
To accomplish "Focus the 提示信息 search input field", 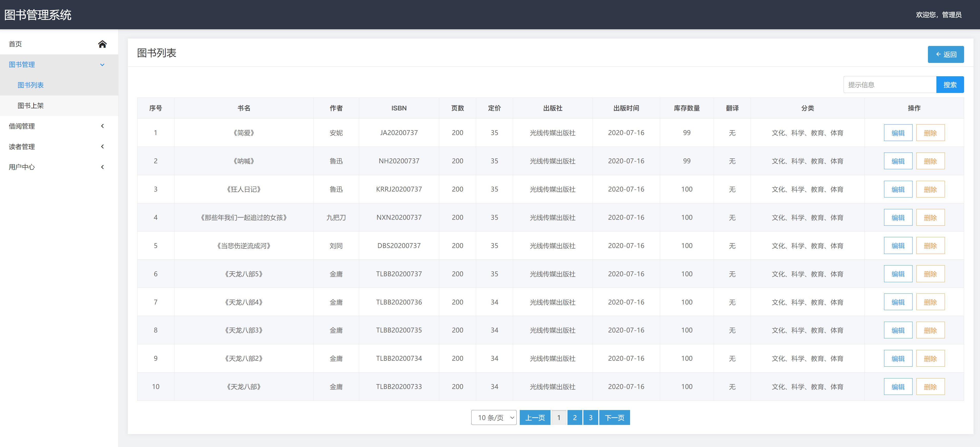I will 889,84.
